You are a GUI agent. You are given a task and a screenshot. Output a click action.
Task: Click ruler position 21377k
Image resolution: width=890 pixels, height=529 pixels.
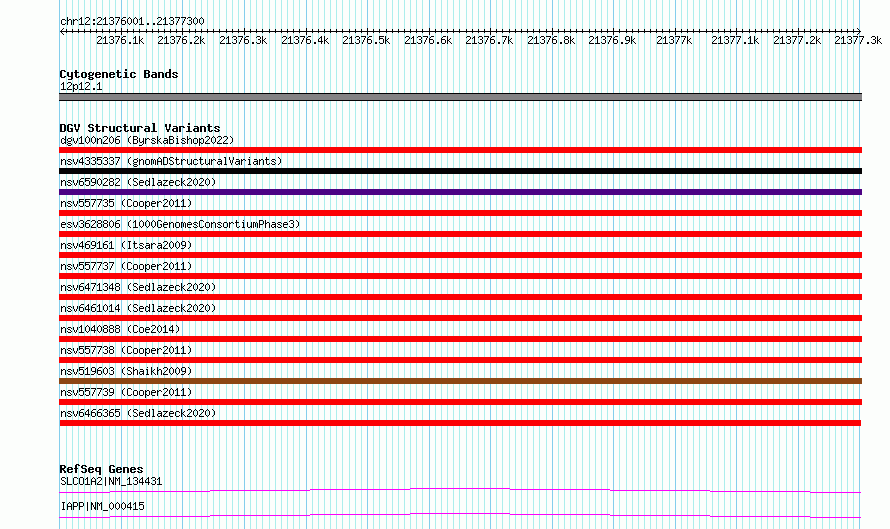[x=674, y=41]
